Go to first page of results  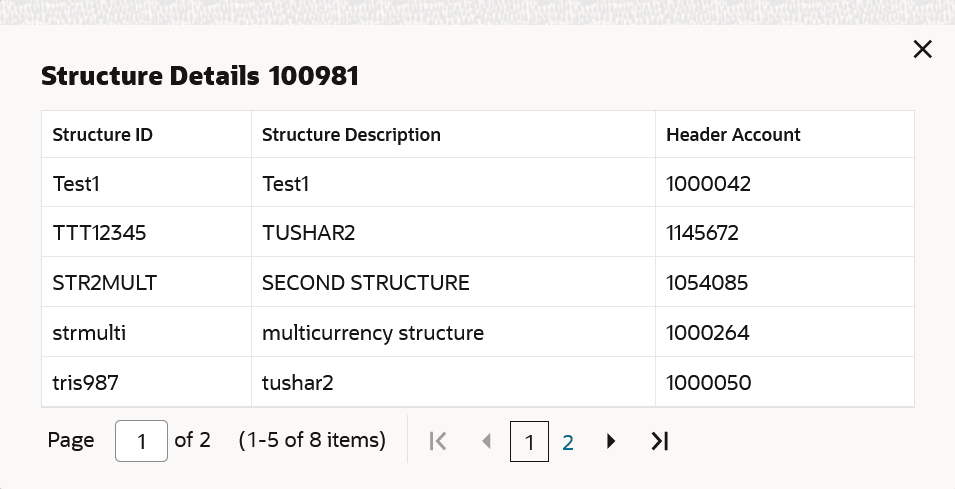(x=437, y=441)
